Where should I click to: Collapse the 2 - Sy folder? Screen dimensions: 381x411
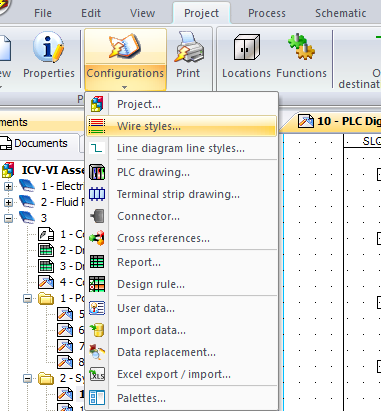point(27,378)
